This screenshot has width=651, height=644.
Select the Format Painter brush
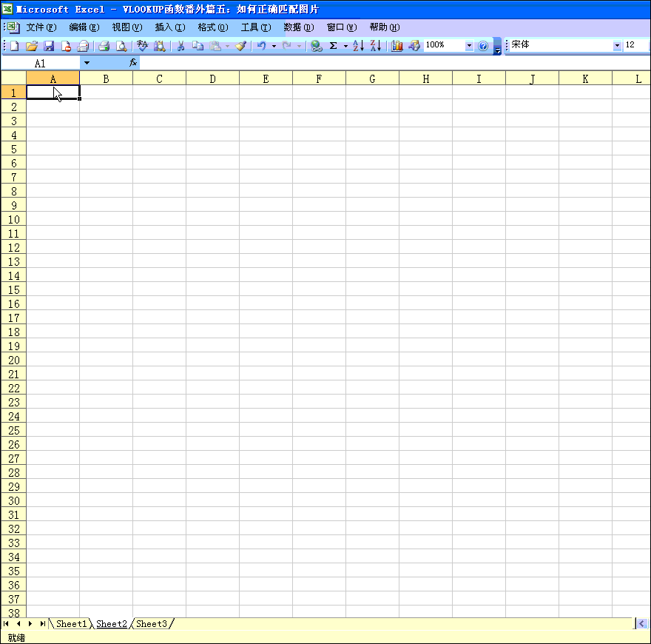(x=240, y=46)
